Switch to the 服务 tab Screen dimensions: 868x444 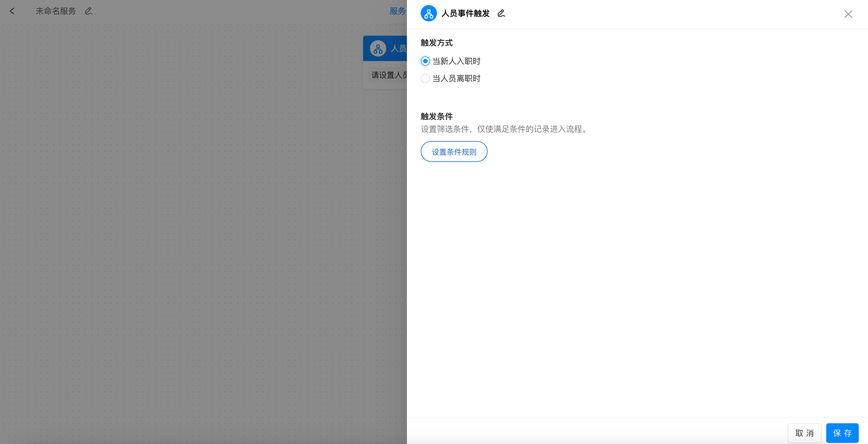(x=398, y=11)
